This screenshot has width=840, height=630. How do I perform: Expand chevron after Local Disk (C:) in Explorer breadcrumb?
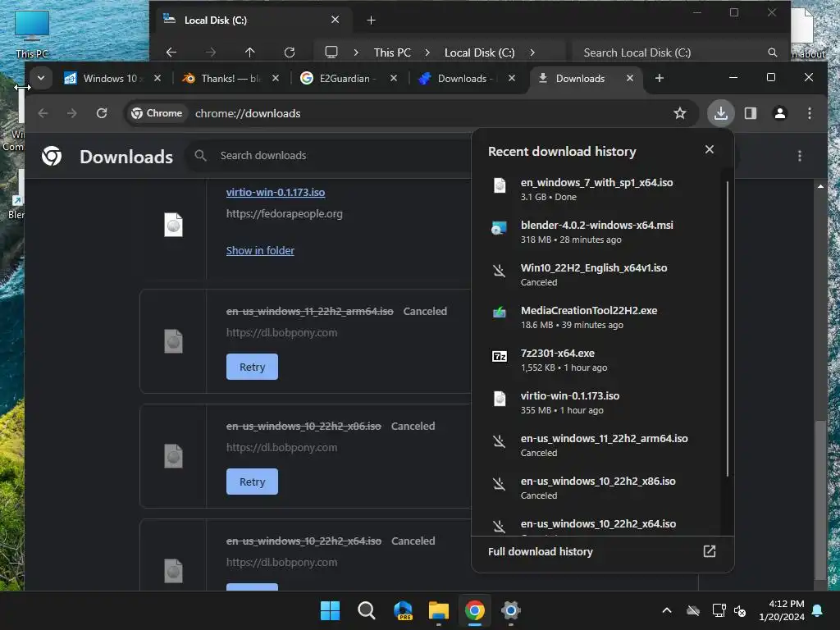pos(532,52)
